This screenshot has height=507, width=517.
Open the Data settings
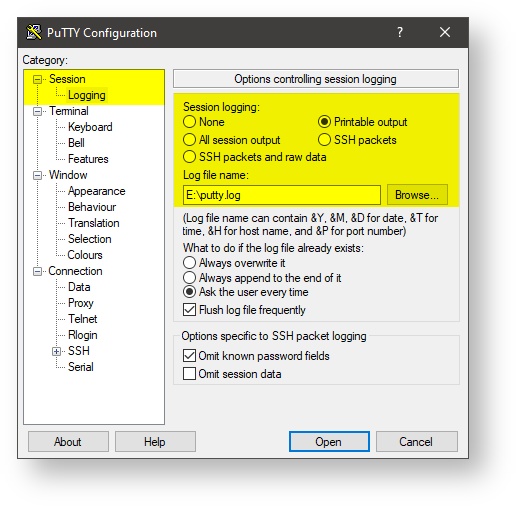click(79, 287)
